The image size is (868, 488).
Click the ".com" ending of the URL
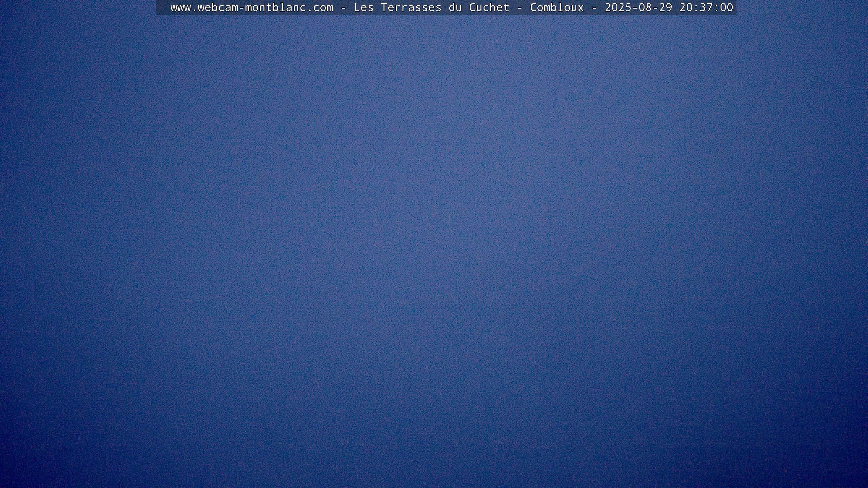pyautogui.click(x=320, y=7)
